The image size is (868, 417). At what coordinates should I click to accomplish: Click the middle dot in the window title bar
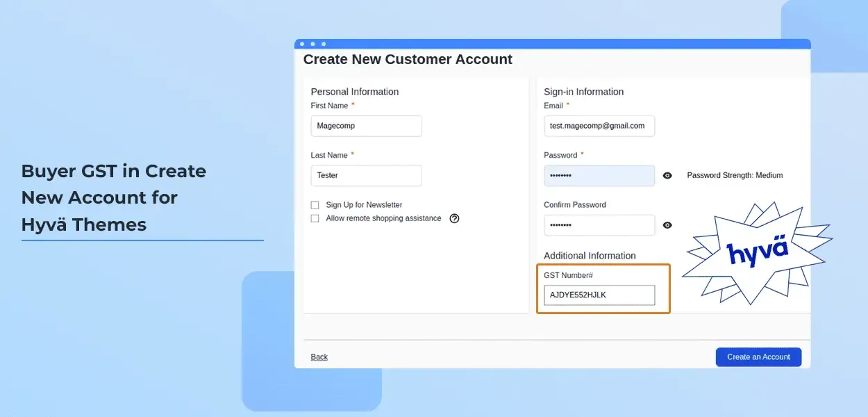(312, 44)
